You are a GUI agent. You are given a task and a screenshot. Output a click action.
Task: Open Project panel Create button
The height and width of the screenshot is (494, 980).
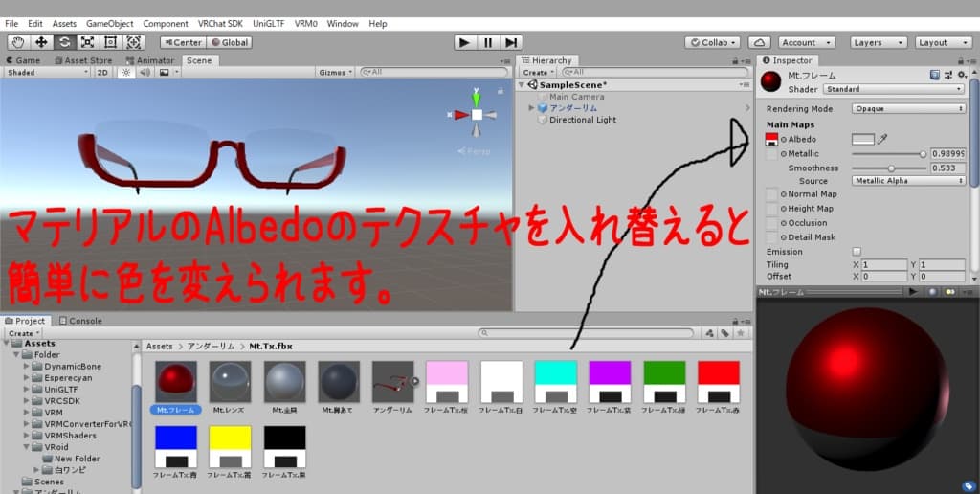pos(24,333)
